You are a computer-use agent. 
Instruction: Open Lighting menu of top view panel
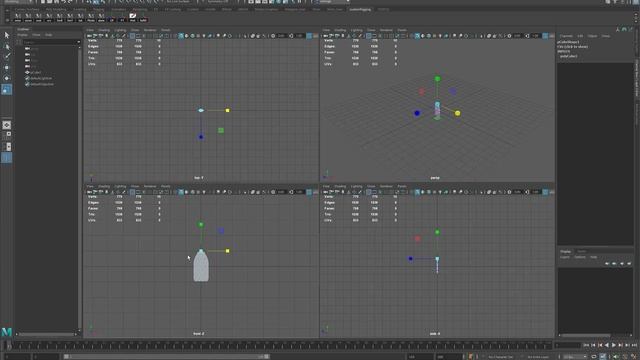(x=120, y=30)
